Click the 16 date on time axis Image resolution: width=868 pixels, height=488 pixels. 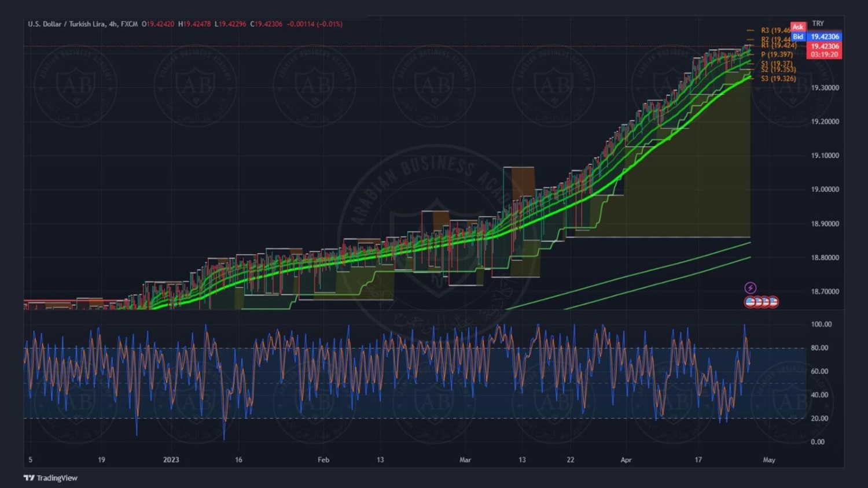[238, 460]
